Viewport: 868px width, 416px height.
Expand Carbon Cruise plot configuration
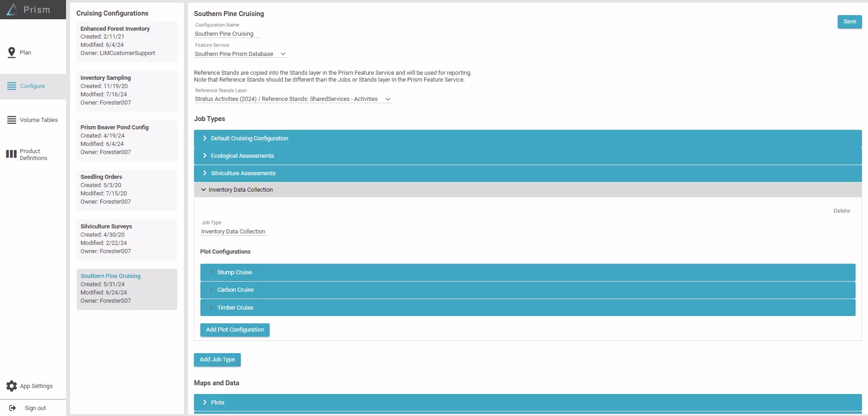(528, 290)
